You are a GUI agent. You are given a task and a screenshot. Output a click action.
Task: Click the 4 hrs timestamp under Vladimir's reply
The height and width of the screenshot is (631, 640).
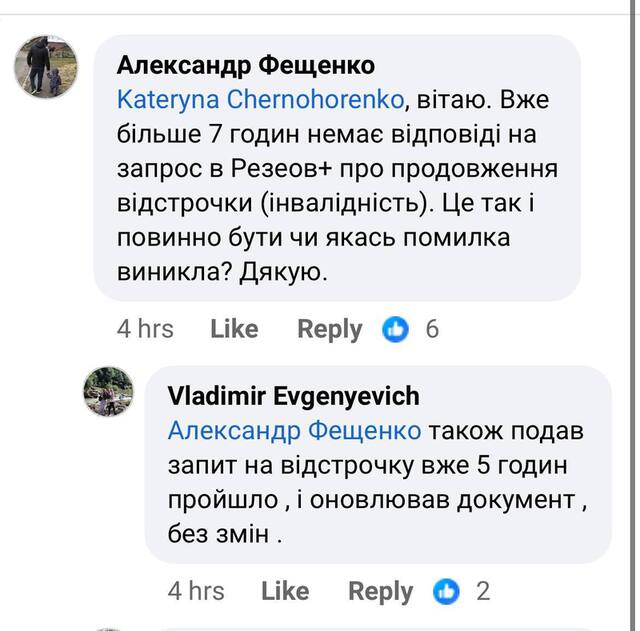(x=196, y=591)
